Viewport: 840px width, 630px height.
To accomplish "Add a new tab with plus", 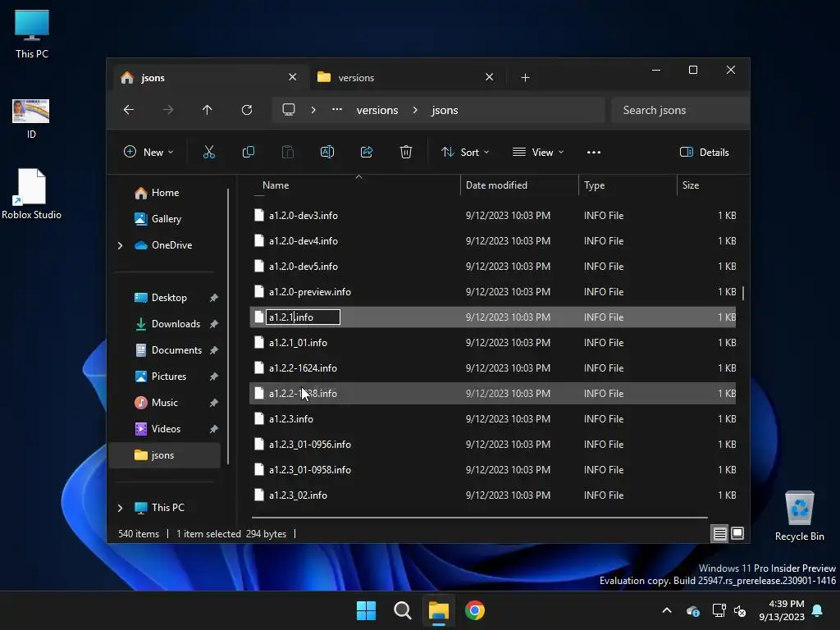I will (526, 78).
